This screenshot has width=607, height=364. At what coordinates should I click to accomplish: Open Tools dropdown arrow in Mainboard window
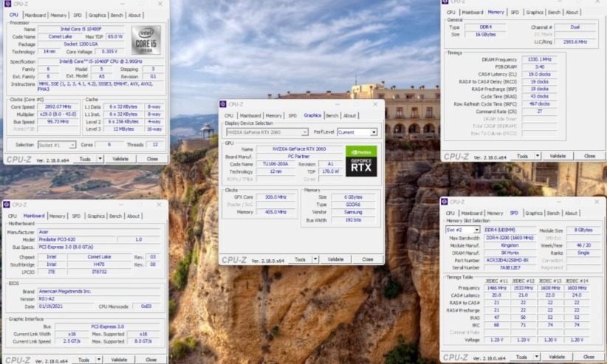[99, 360]
